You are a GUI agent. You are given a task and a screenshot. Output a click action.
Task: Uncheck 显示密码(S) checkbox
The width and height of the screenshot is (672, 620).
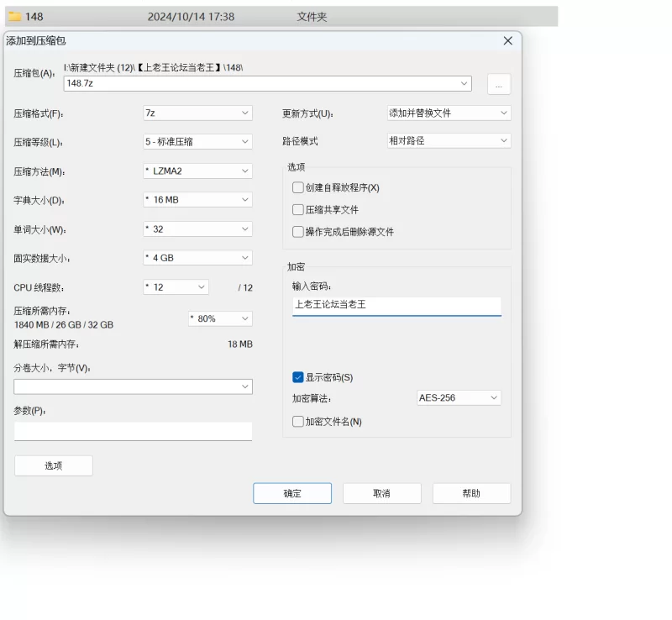tap(298, 377)
